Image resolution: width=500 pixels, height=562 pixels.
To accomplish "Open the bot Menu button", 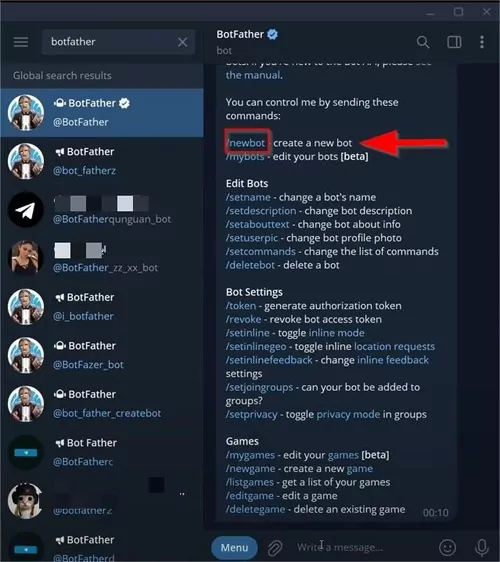I will [x=234, y=548].
